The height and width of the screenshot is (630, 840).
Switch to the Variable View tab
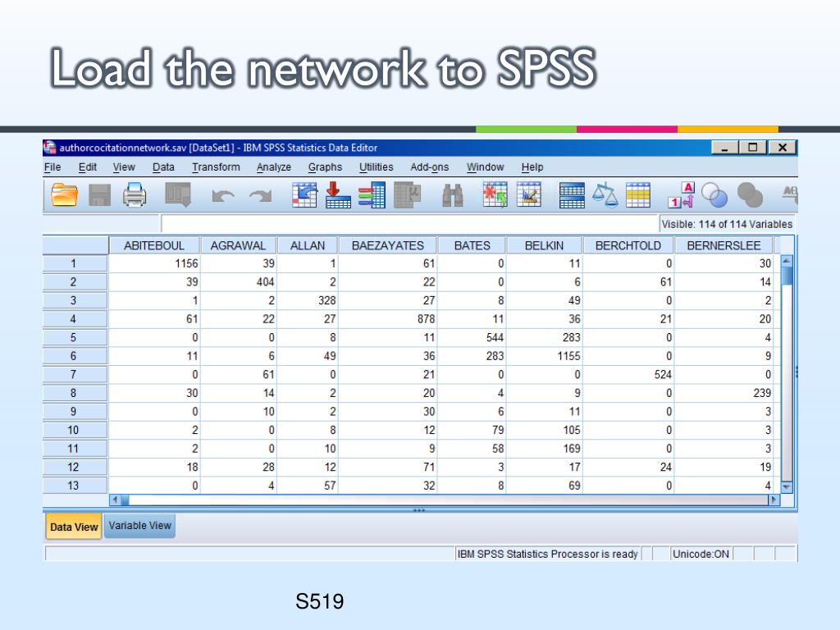pyautogui.click(x=139, y=526)
